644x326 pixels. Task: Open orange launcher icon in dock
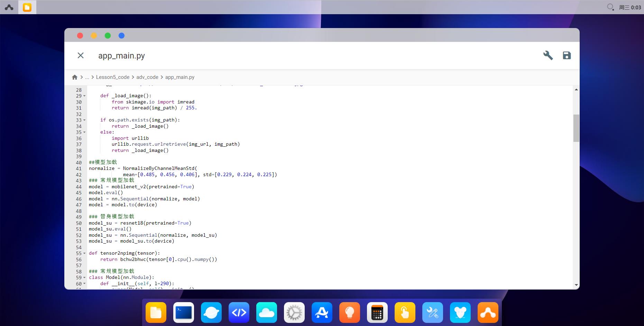click(488, 313)
